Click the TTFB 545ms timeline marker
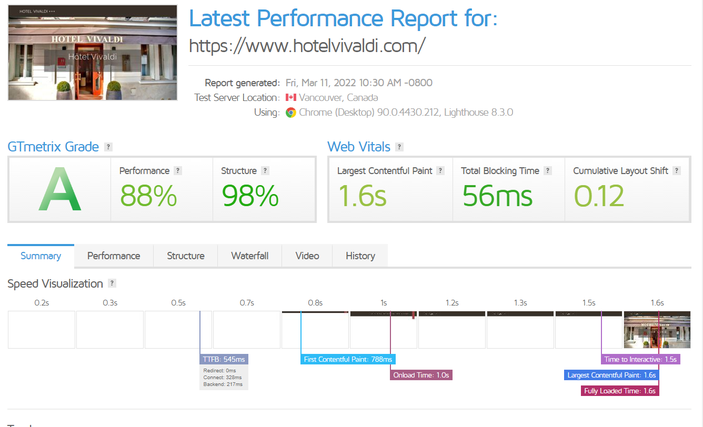This screenshot has height=427, width=703. tap(223, 359)
